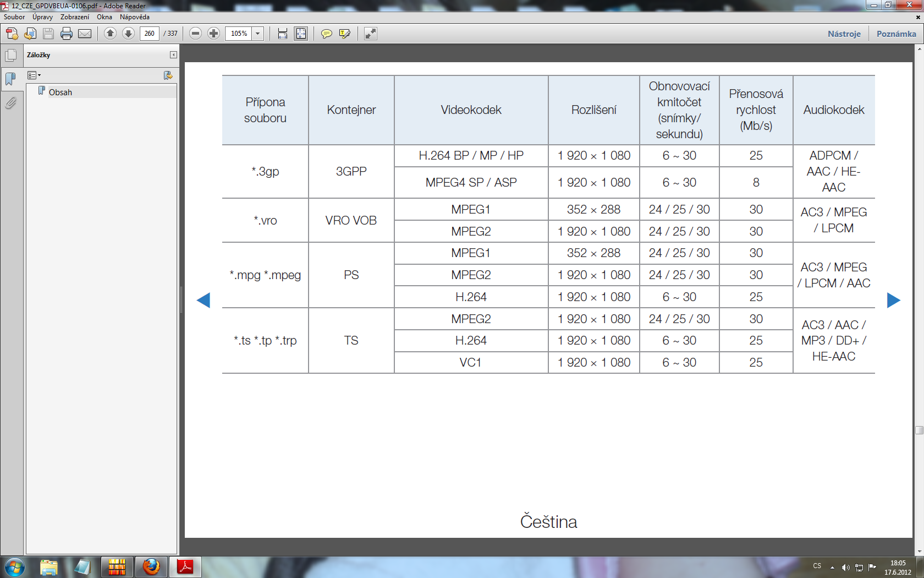Open the bookmarks options dropdown menu
Image resolution: width=924 pixels, height=578 pixels.
pos(34,75)
